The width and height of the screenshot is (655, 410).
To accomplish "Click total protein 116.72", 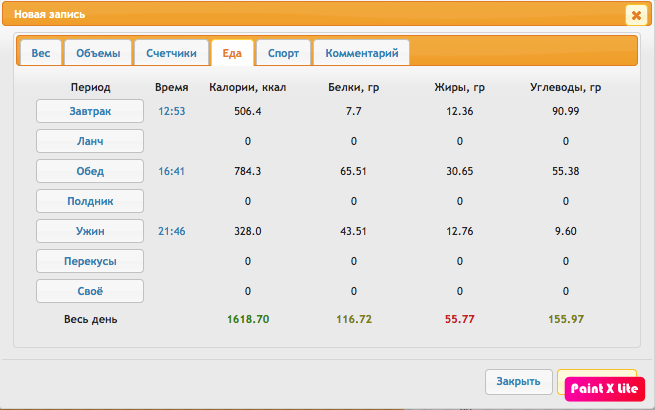I will point(354,319).
